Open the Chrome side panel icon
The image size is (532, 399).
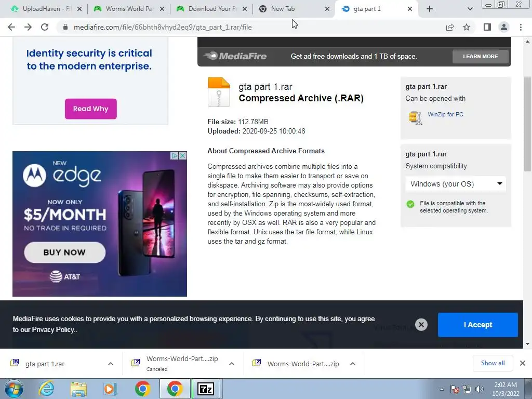pos(487,27)
